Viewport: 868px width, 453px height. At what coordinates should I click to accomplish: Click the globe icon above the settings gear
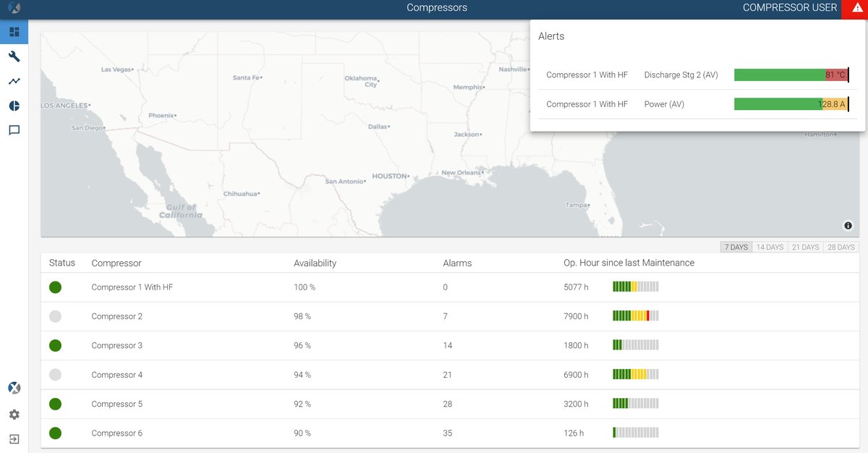point(13,388)
